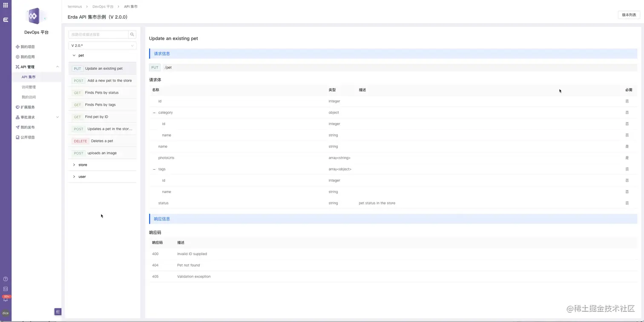
Task: Select 访问管理 in the sidebar
Action: tap(29, 87)
